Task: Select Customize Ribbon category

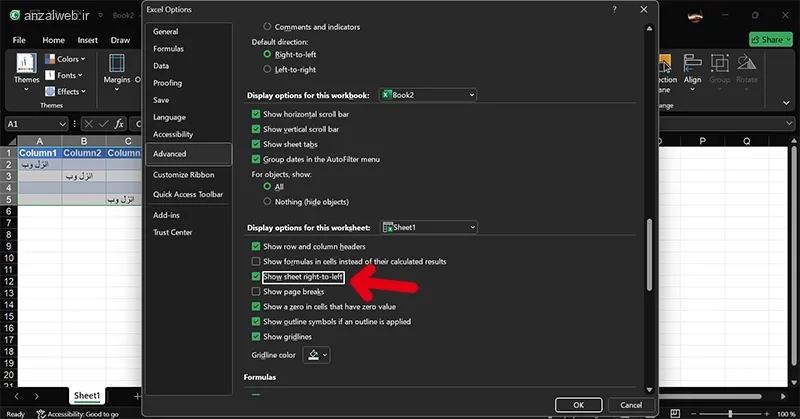Action: [184, 175]
